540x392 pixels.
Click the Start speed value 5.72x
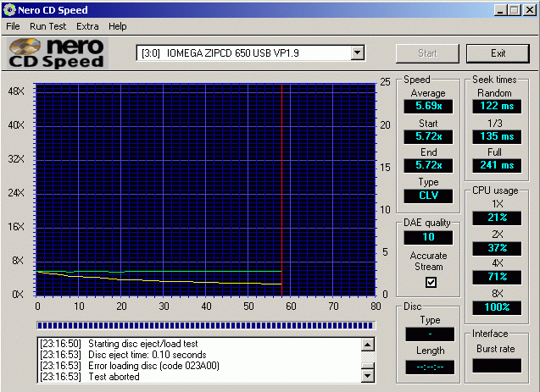428,136
